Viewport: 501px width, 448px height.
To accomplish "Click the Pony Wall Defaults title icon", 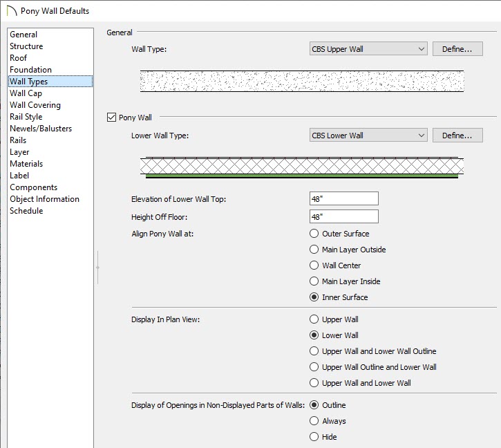I will click(x=12, y=10).
